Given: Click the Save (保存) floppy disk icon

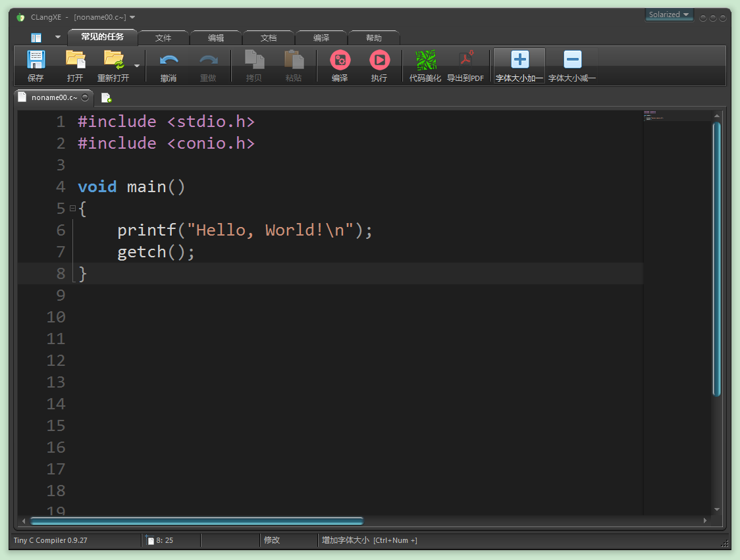Looking at the screenshot, I should (x=36, y=60).
